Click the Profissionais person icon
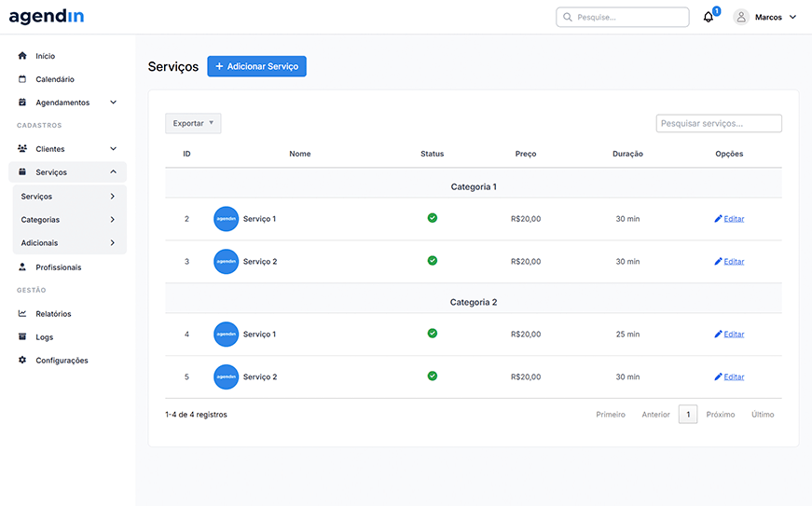This screenshot has height=506, width=812. [22, 267]
